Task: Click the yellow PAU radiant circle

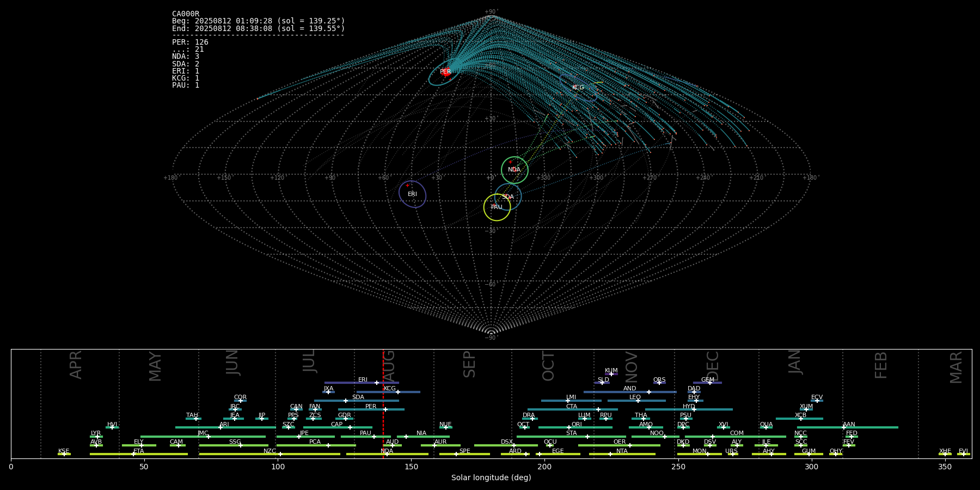Action: click(497, 207)
